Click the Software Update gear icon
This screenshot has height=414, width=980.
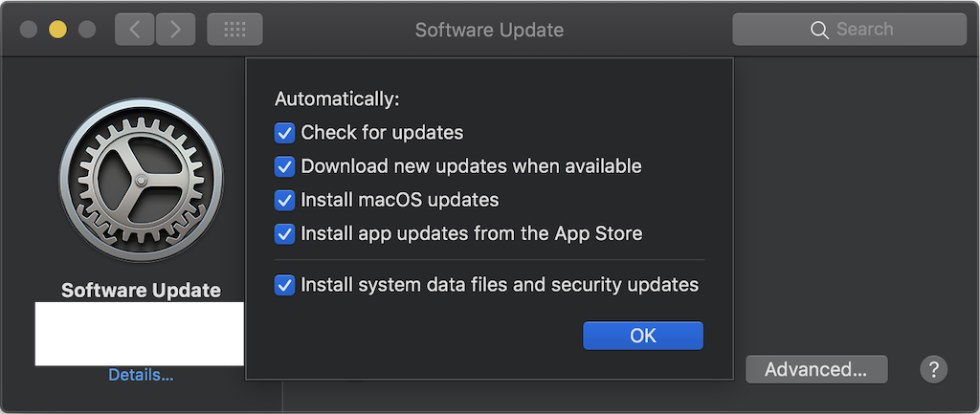pos(142,180)
